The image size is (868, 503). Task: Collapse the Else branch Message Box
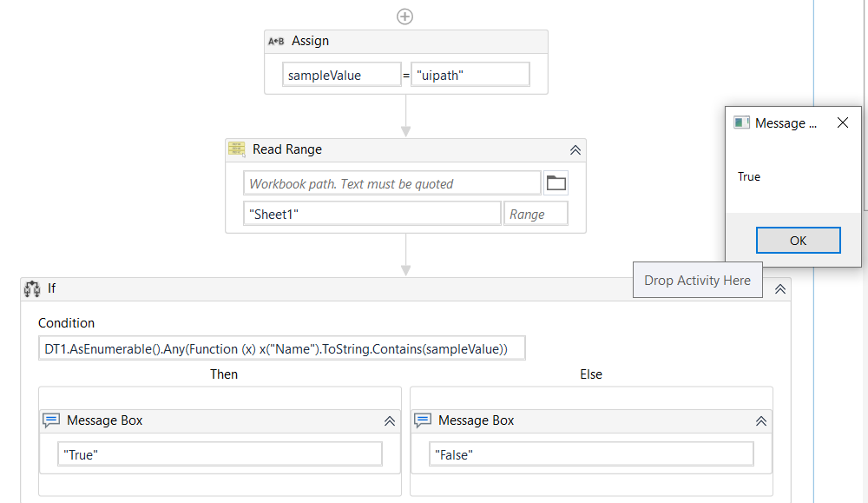pos(760,420)
